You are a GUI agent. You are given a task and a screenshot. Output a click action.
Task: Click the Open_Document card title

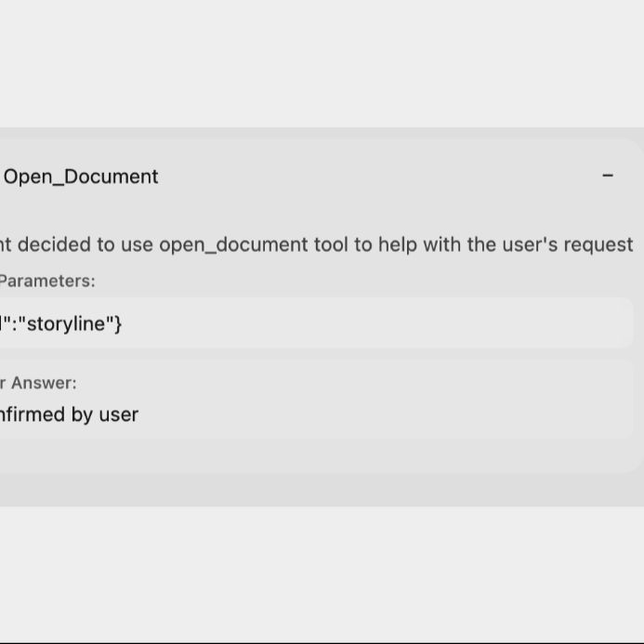(x=81, y=177)
